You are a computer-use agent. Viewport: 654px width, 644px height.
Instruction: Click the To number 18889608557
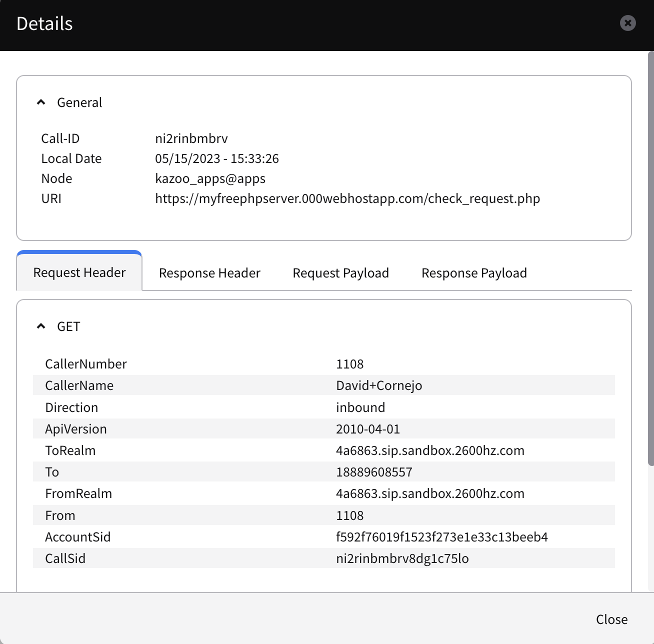coord(374,472)
